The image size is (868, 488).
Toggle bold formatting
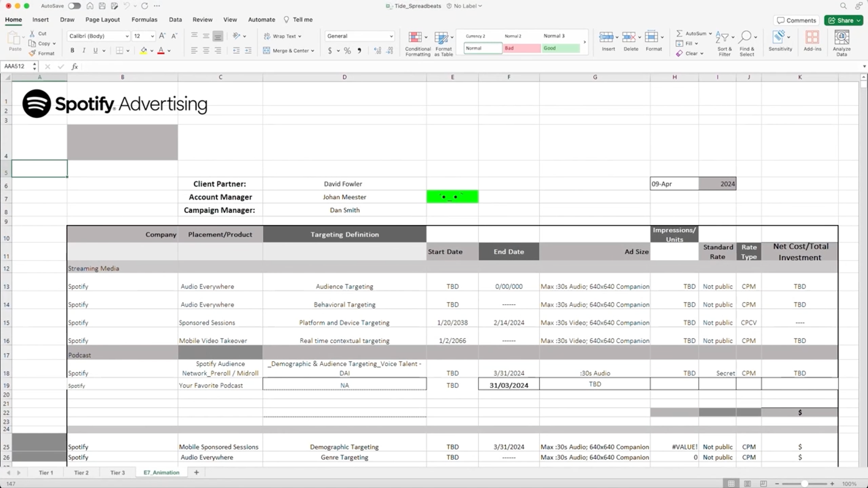72,51
